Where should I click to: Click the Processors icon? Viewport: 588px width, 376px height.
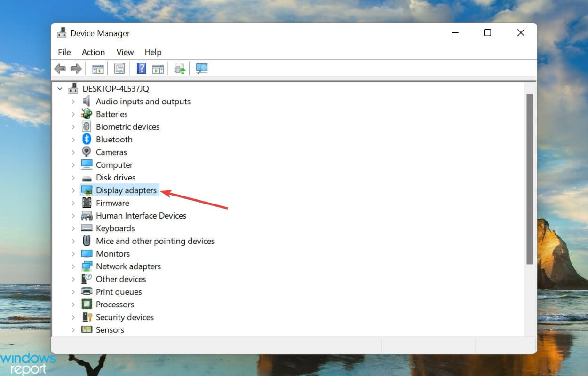(87, 305)
